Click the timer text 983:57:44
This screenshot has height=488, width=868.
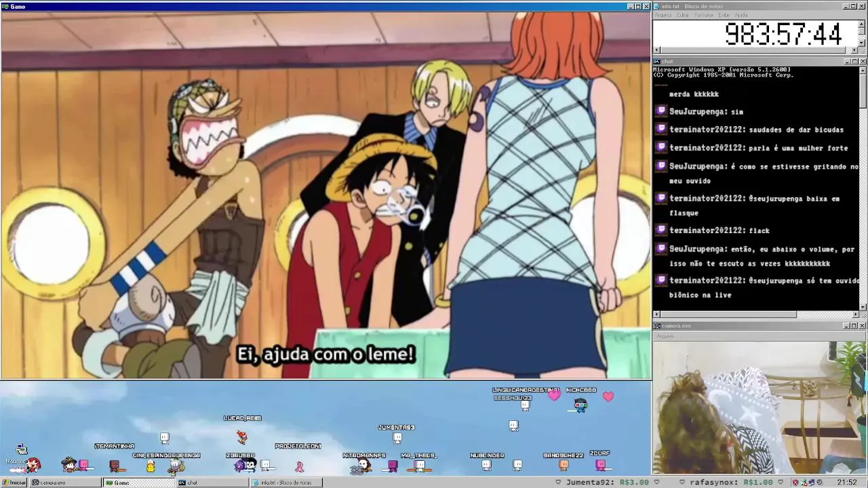click(x=783, y=34)
